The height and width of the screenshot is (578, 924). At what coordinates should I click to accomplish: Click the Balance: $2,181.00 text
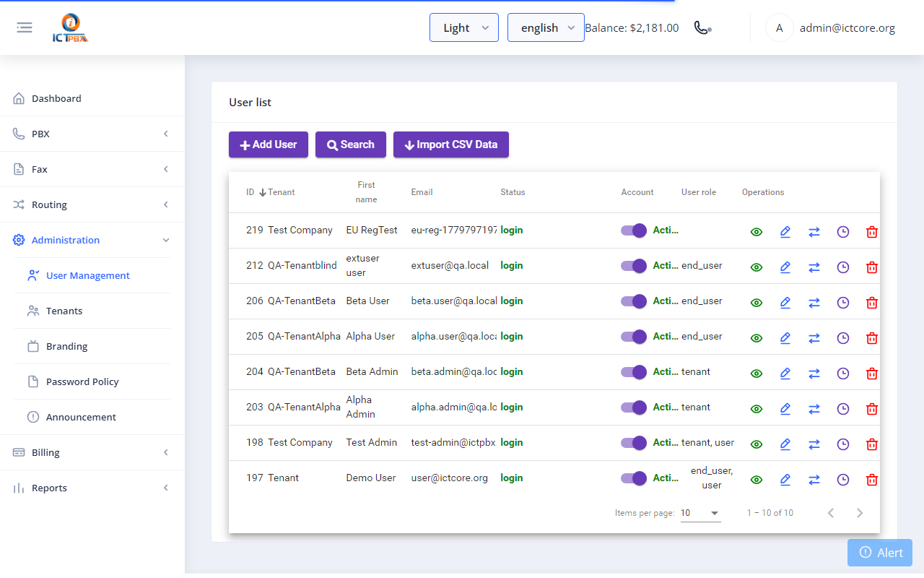coord(632,28)
